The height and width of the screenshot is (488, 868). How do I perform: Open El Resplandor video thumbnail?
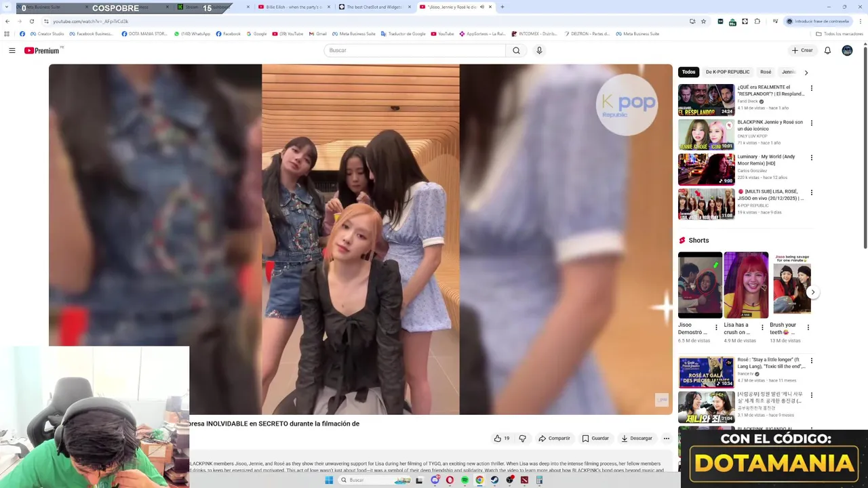(706, 100)
